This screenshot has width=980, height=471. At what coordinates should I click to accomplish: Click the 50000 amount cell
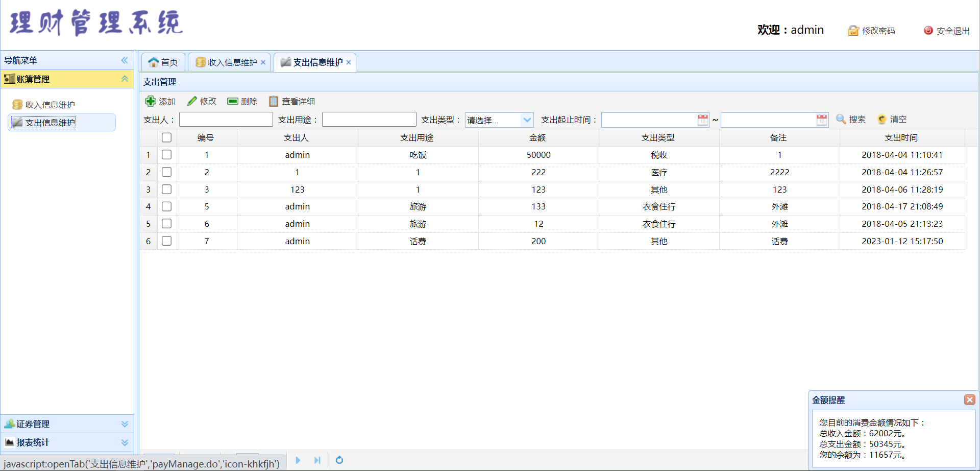click(x=538, y=155)
